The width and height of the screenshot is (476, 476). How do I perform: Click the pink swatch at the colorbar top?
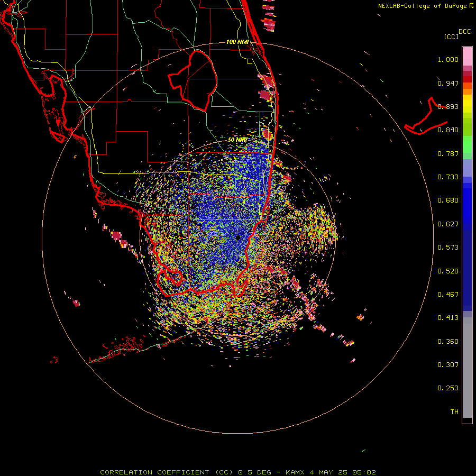(467, 57)
